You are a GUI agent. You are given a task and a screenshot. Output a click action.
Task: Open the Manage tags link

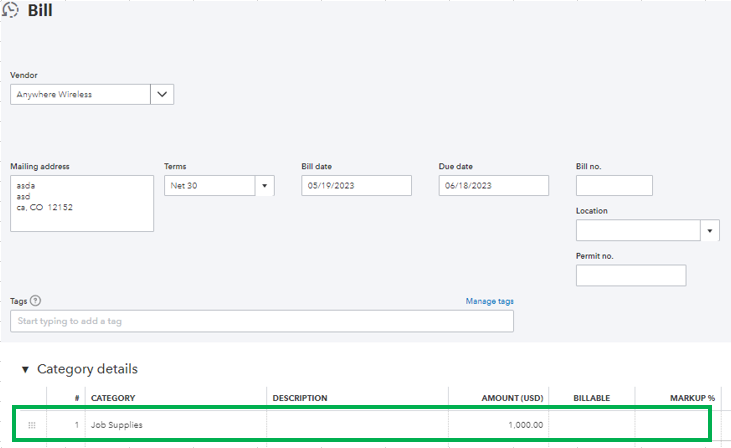click(490, 301)
